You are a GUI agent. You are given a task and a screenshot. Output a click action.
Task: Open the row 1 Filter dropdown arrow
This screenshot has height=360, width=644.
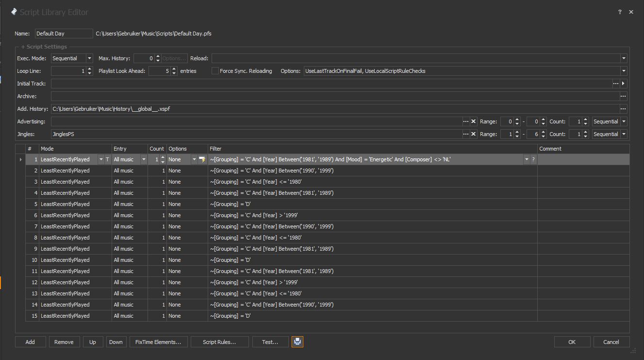click(x=527, y=159)
